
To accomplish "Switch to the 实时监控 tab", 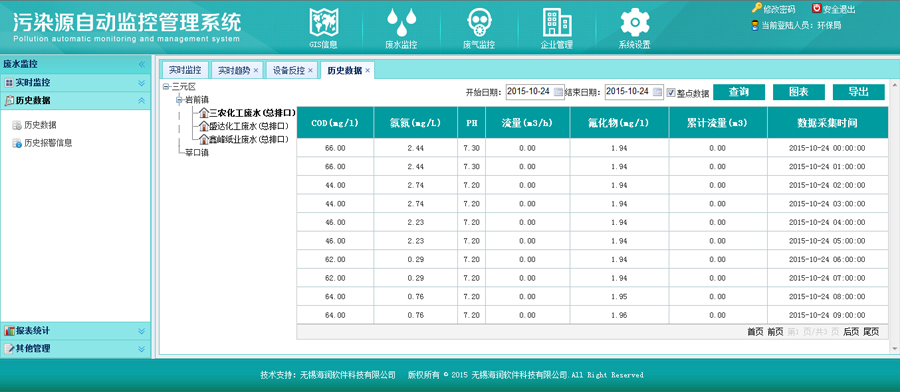I will [x=185, y=71].
